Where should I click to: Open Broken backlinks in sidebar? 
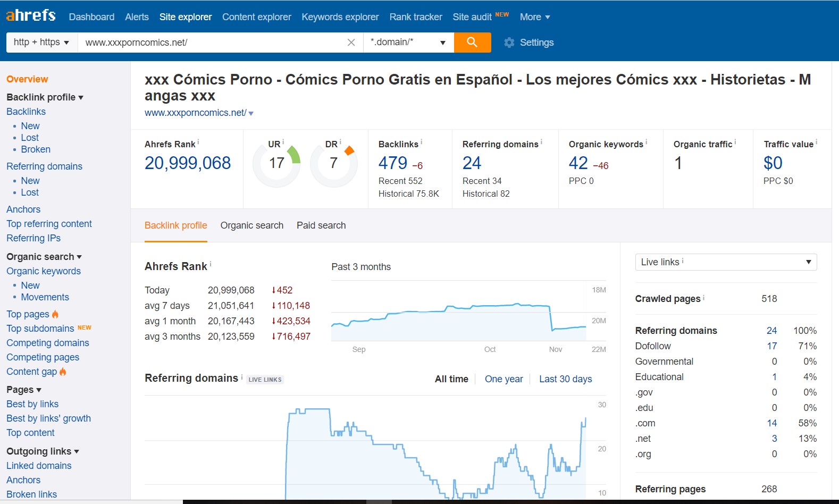(36, 149)
